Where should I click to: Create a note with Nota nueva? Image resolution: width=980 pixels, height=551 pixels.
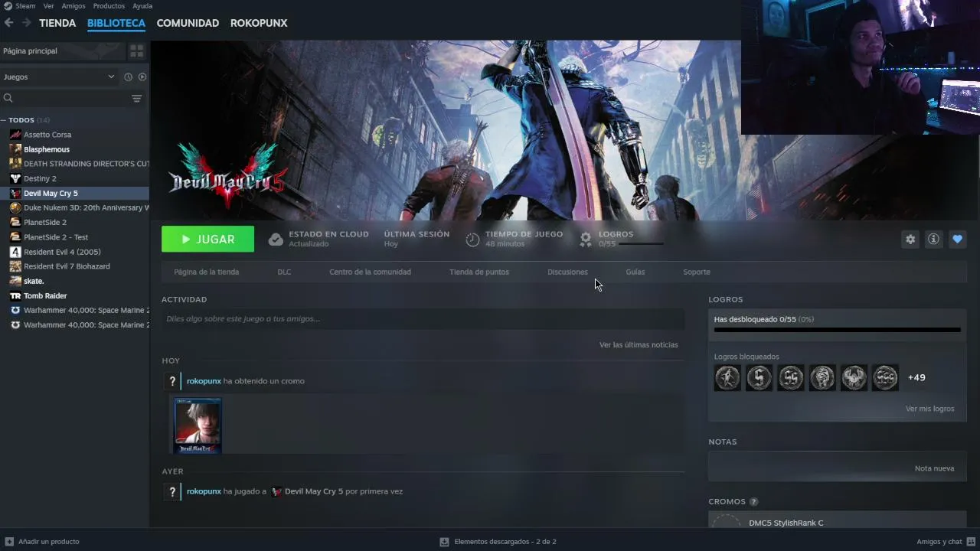(934, 468)
